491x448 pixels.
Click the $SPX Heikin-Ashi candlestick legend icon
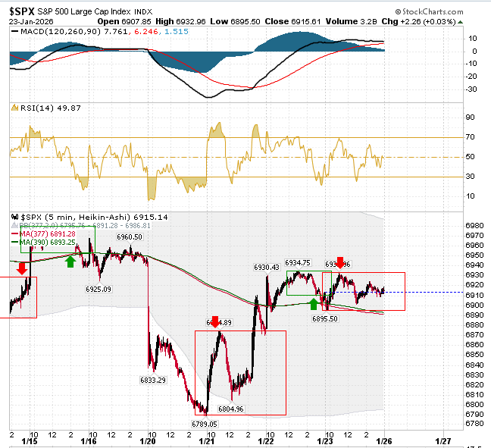(14, 217)
